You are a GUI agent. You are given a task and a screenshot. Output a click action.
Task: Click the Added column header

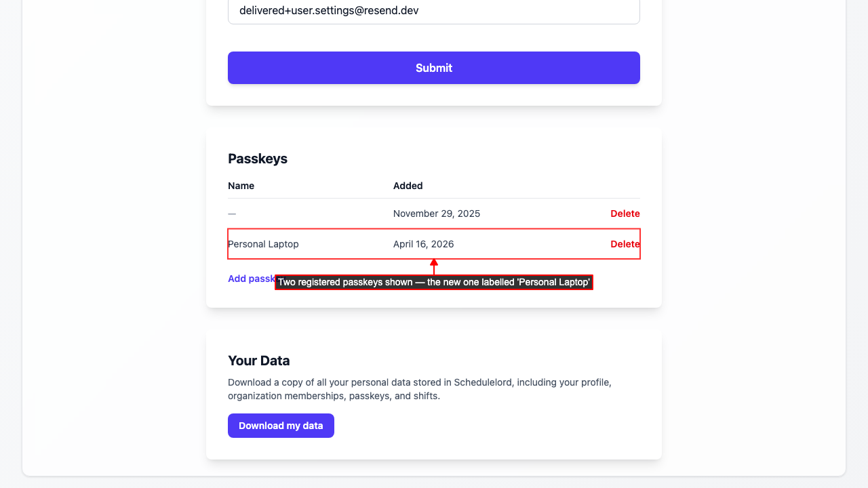pos(408,186)
